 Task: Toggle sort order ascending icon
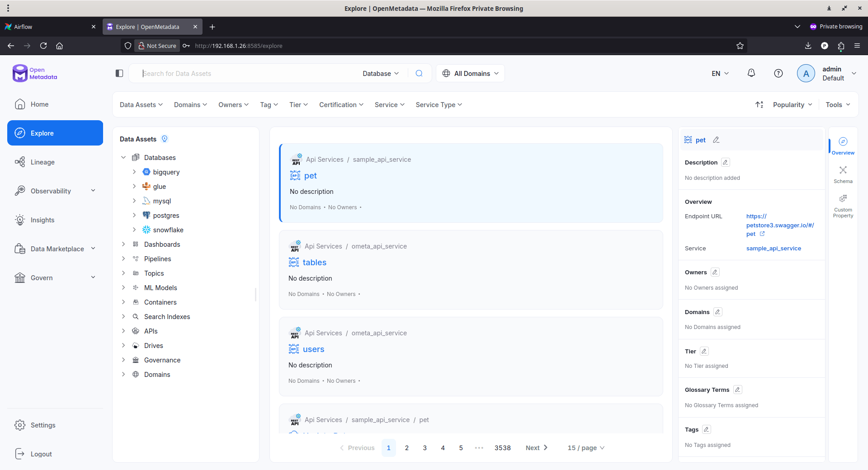click(759, 105)
